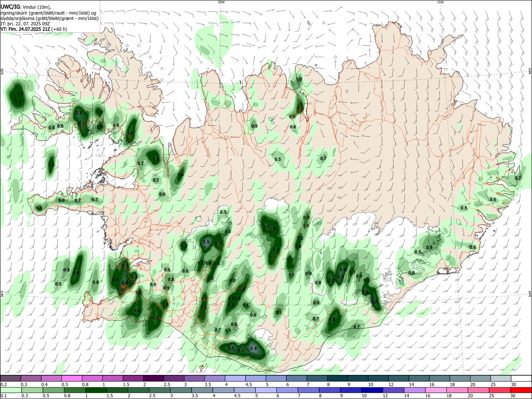Click the 2.1 precipitation value on the map

(x=240, y=351)
